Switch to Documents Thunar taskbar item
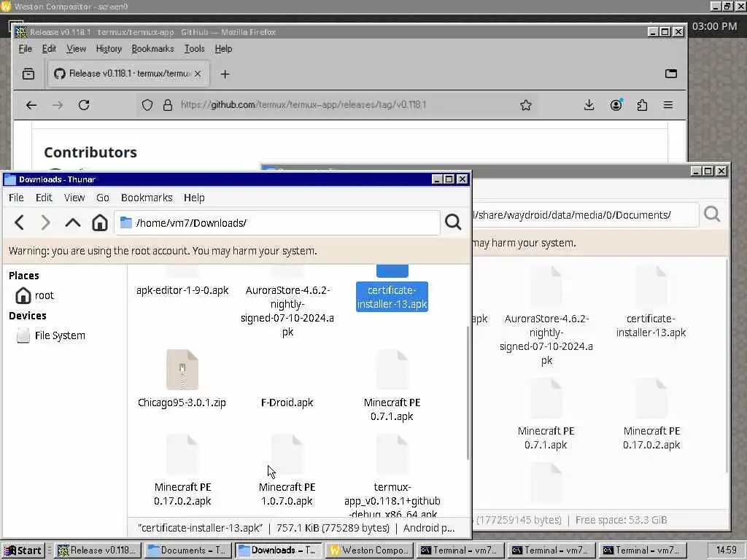This screenshot has width=747, height=560. click(187, 551)
